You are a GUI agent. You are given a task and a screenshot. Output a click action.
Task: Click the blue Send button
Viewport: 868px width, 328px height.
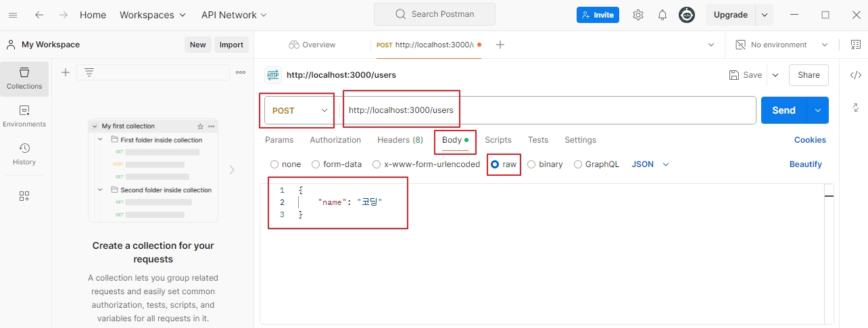pyautogui.click(x=784, y=110)
